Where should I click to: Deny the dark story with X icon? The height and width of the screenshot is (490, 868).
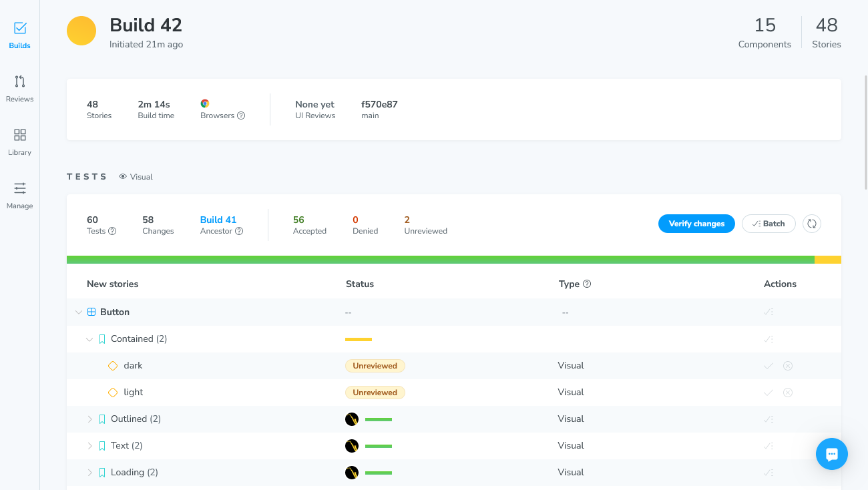pyautogui.click(x=788, y=366)
